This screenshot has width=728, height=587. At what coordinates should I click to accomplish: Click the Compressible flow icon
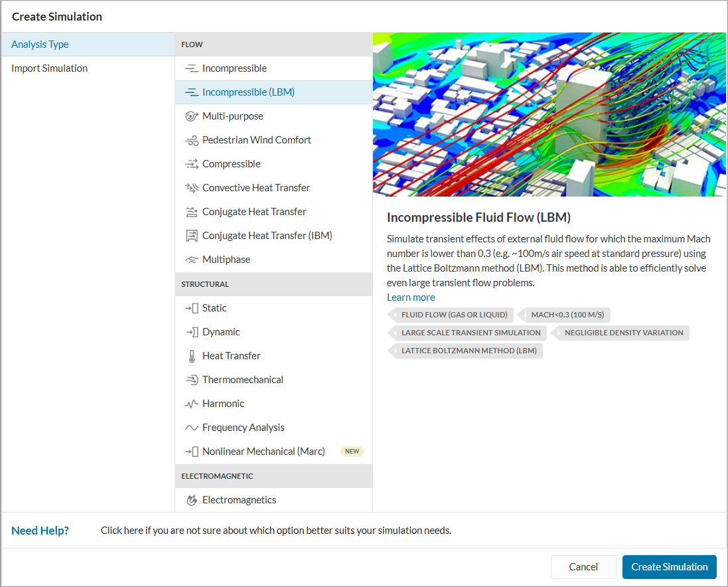(192, 164)
